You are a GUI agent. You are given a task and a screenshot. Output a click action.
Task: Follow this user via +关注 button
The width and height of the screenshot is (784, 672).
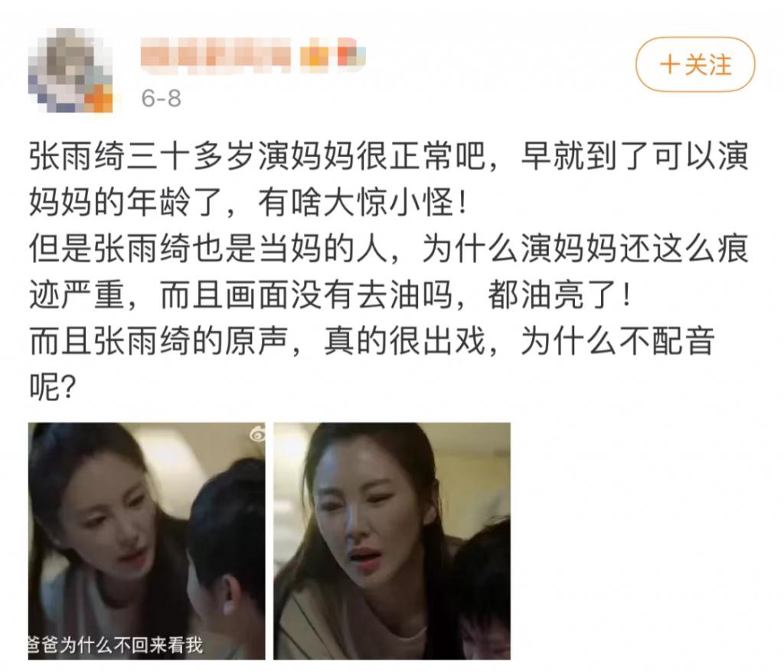(x=695, y=64)
